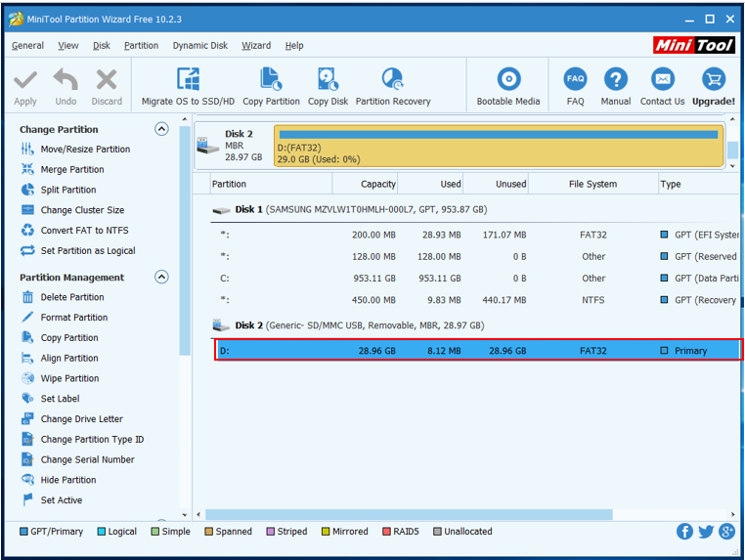Click the horizontal scrollbar thumb
This screenshot has width=745, height=560.
[x=409, y=514]
